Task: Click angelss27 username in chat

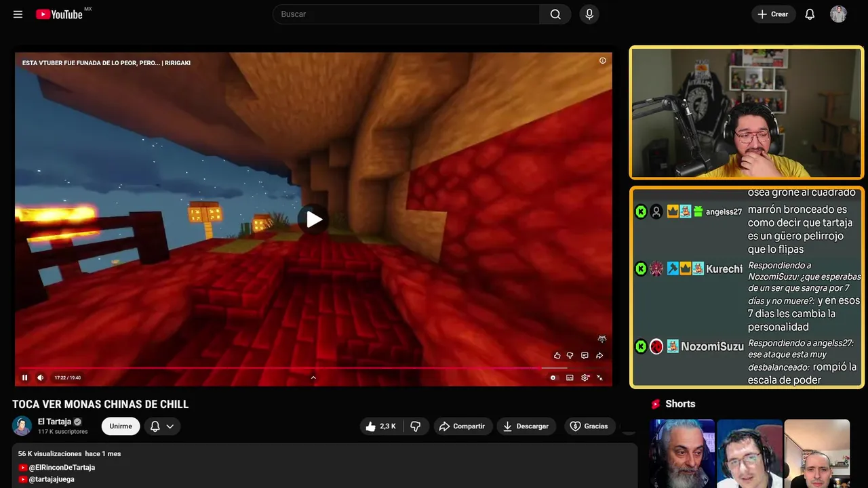Action: click(724, 212)
